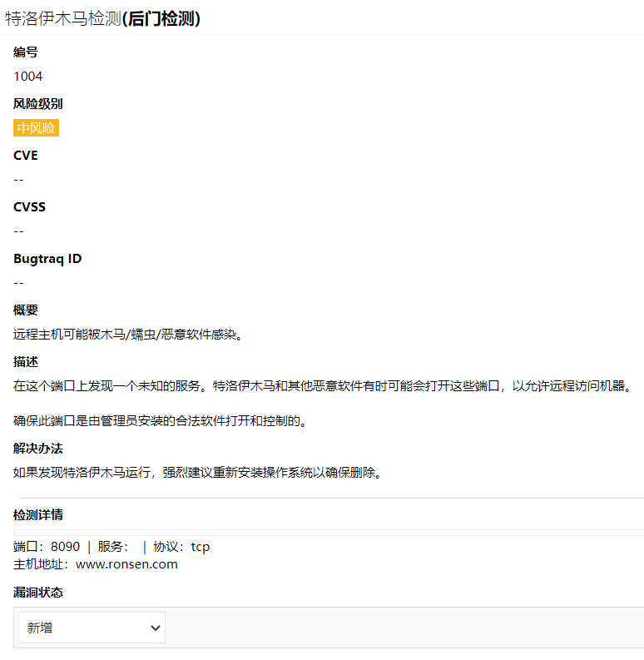This screenshot has height=660, width=644.
Task: Click the 解决办法 section heading
Action: (x=37, y=449)
